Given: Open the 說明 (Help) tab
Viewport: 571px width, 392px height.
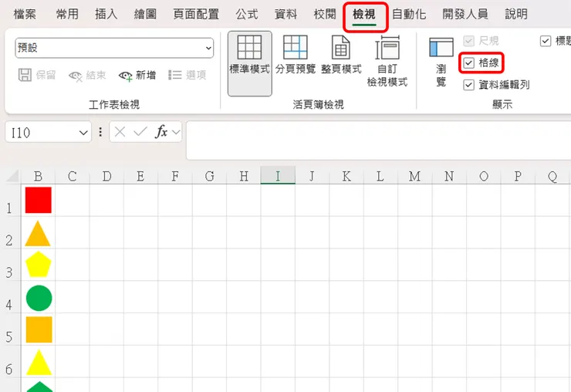Looking at the screenshot, I should (516, 14).
